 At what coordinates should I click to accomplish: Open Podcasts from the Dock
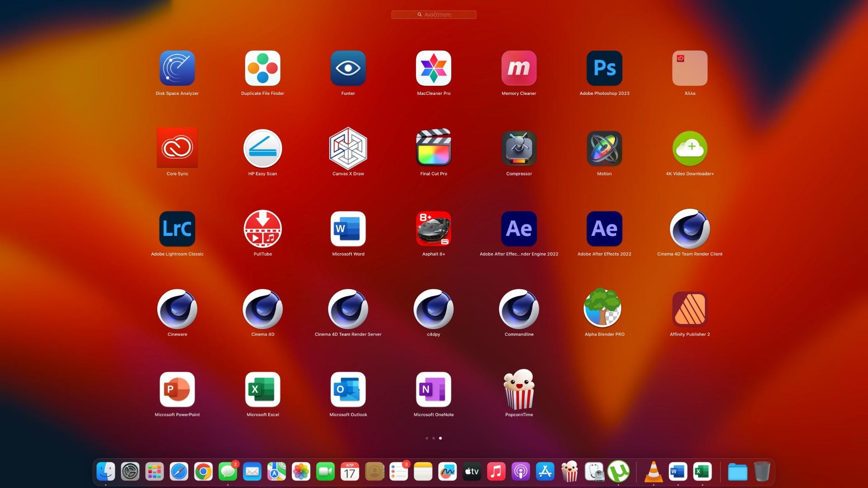pos(521,472)
